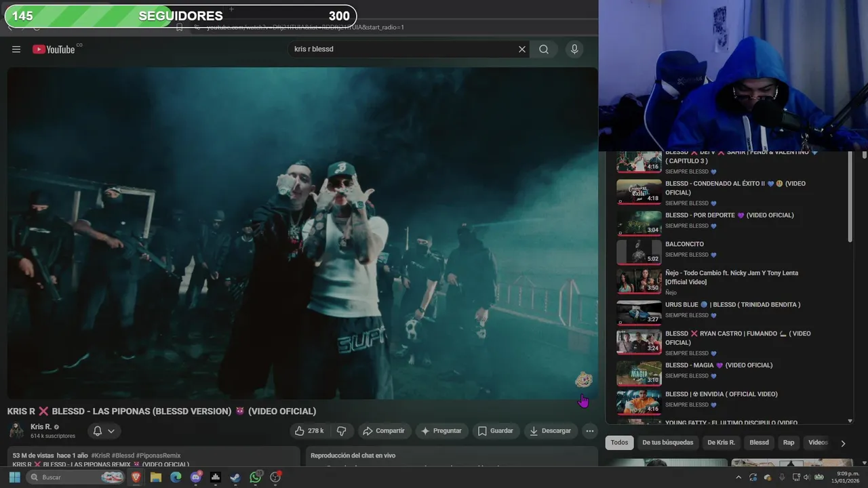Expand the system tray hidden icons chevron

coord(738,477)
